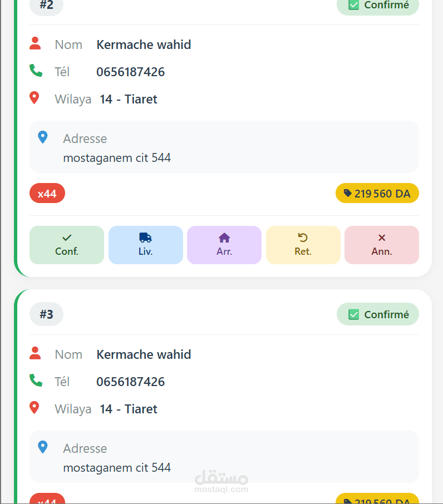This screenshot has width=443, height=504.
Task: Click the green phone icon in order #3
Action: coord(36,381)
